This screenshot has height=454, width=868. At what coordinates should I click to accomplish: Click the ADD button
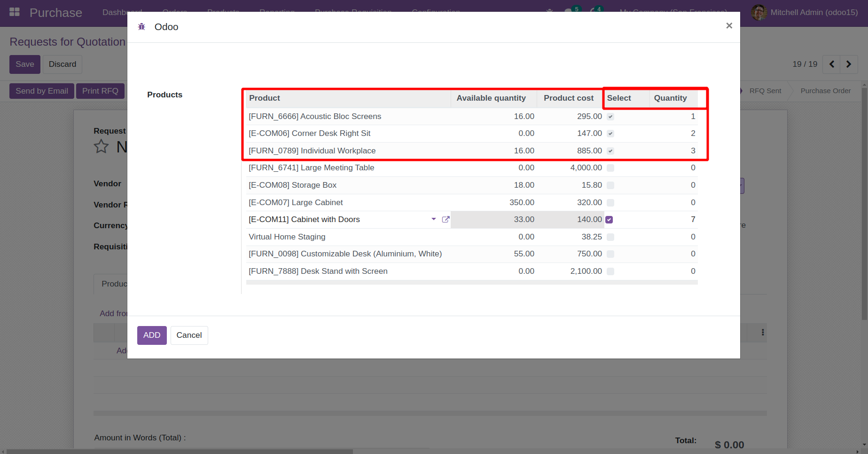[x=152, y=335]
